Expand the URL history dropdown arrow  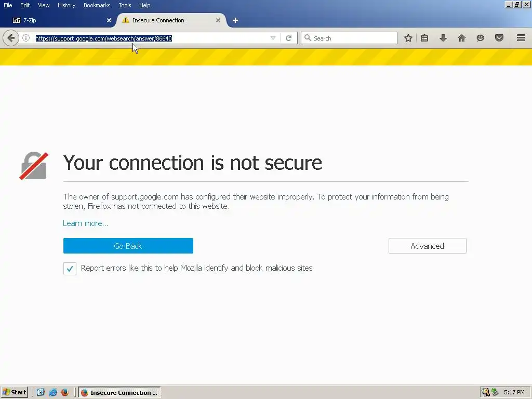pos(273,38)
